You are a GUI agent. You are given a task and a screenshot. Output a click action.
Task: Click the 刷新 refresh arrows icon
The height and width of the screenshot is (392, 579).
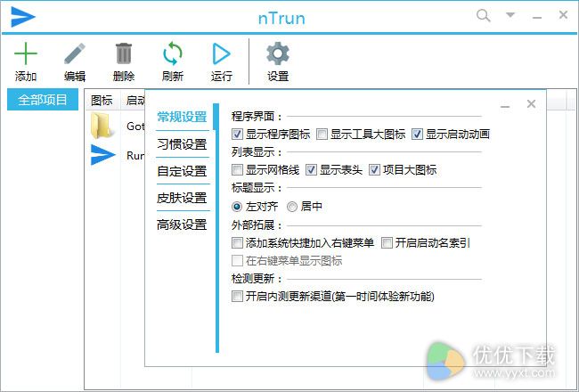point(173,53)
